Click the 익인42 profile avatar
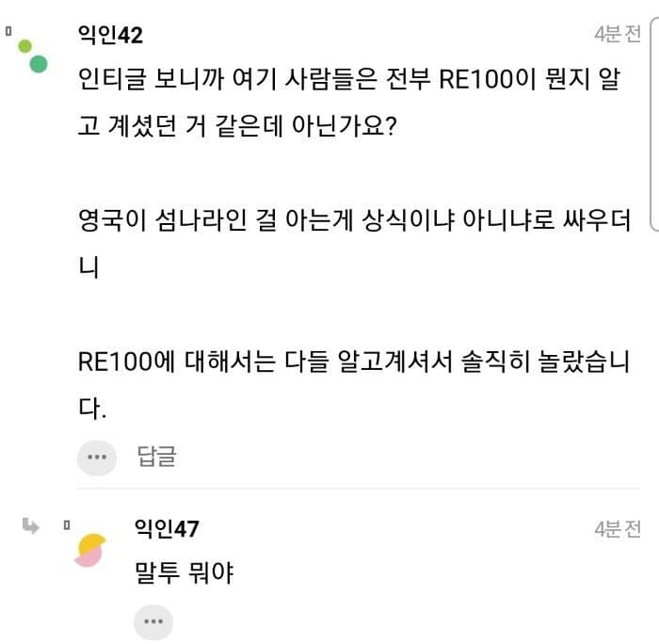 point(32,56)
